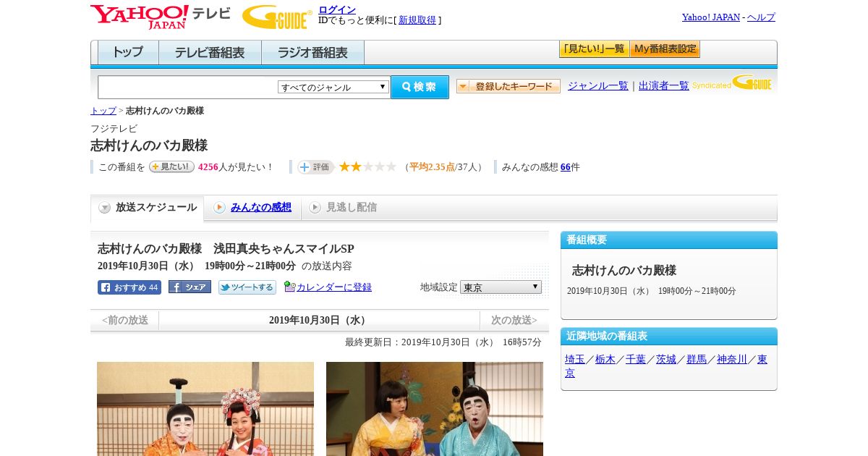Click the Facebook おすすめ 44 button

tap(129, 287)
